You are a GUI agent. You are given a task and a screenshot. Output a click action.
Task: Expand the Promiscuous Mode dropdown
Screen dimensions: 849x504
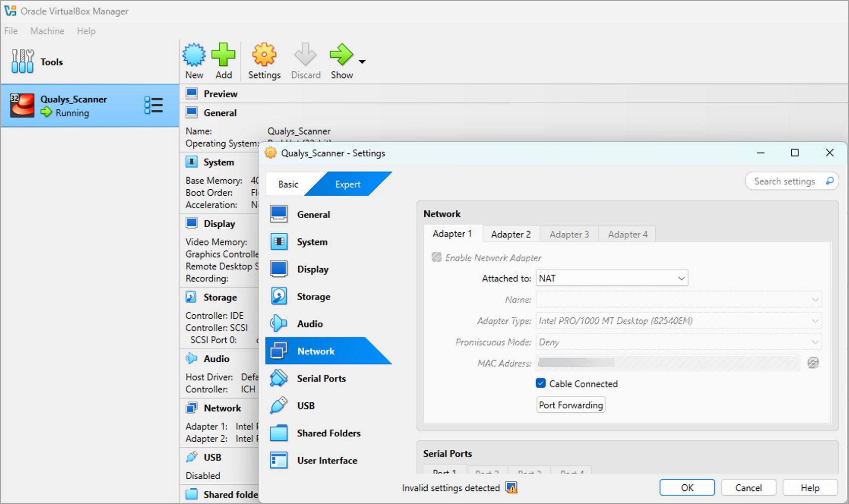pyautogui.click(x=678, y=342)
